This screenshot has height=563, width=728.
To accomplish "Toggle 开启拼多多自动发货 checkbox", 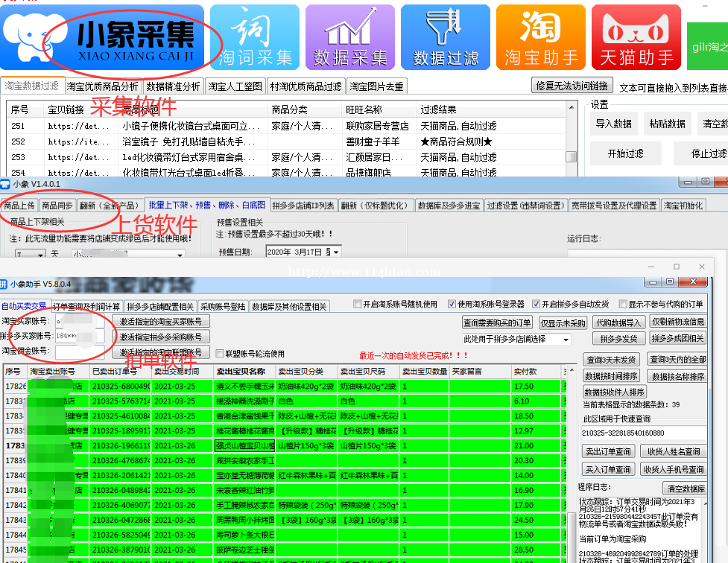I will (x=536, y=304).
